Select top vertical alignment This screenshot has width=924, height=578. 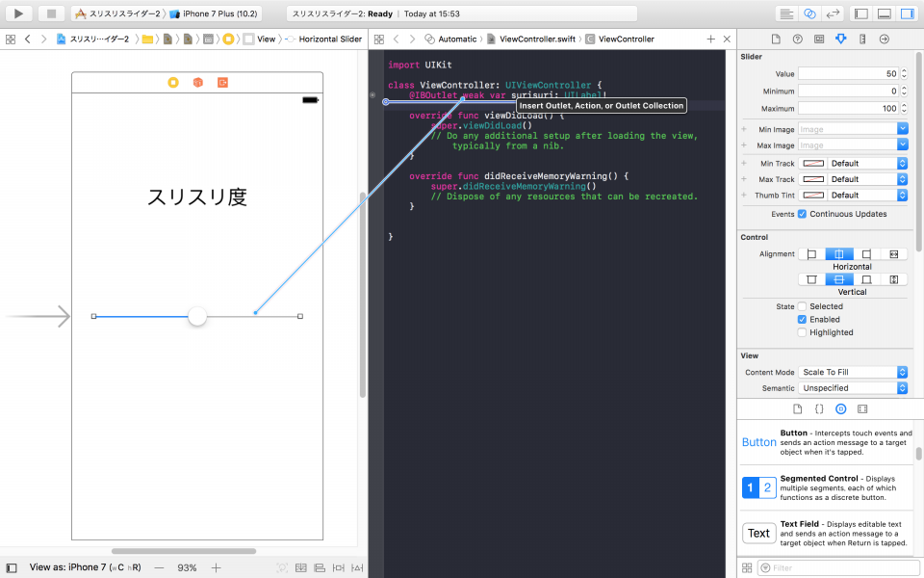(811, 279)
